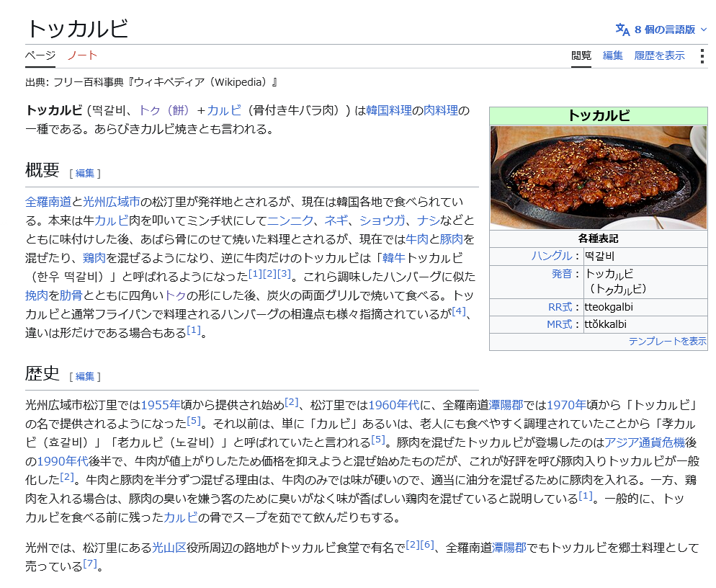This screenshot has height=588, width=716.
Task: Select the 編集 tab at top
Action: pos(612,55)
